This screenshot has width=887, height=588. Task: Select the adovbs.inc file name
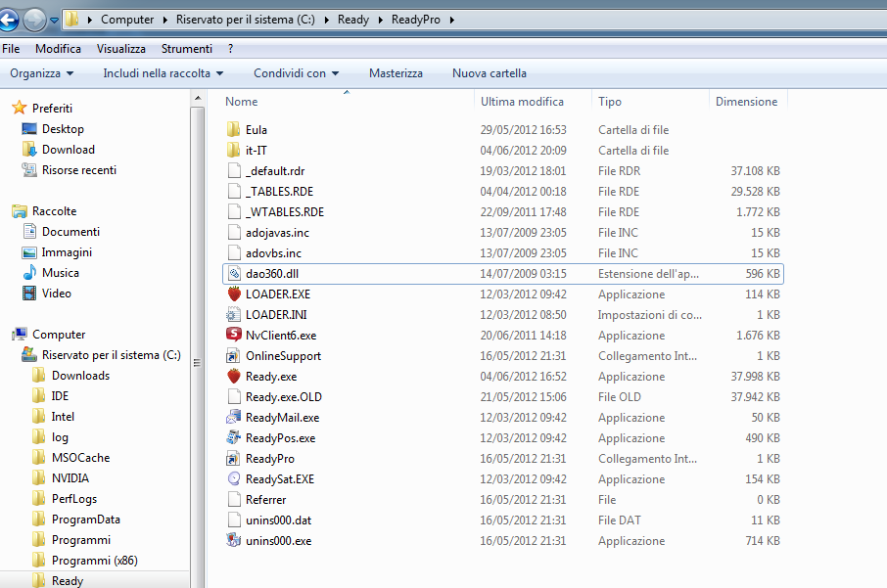click(x=273, y=253)
